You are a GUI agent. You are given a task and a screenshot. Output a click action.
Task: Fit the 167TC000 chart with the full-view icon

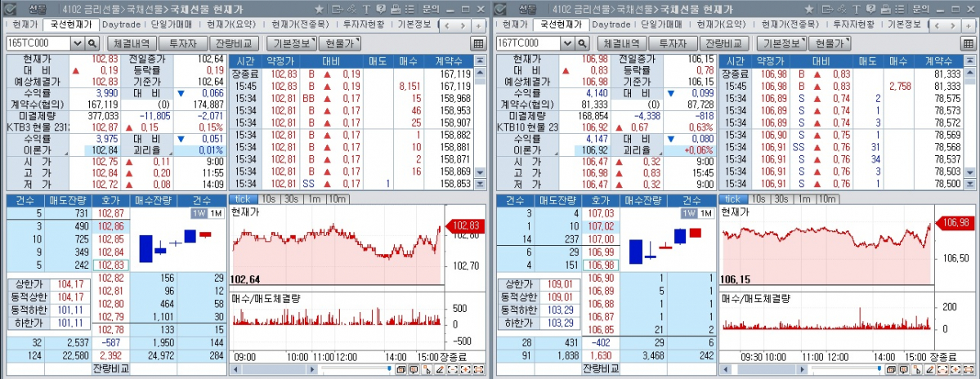point(968,370)
